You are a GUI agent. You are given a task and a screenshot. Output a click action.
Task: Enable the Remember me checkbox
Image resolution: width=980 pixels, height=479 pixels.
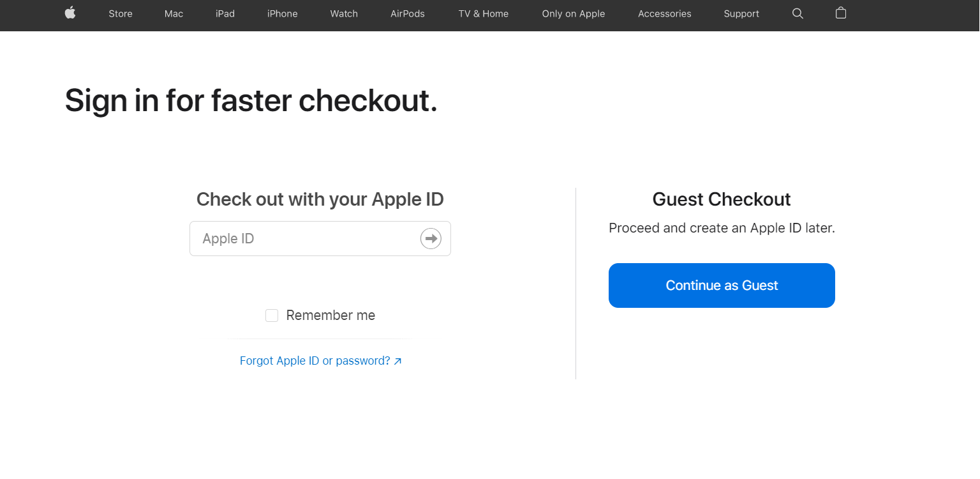(x=272, y=316)
